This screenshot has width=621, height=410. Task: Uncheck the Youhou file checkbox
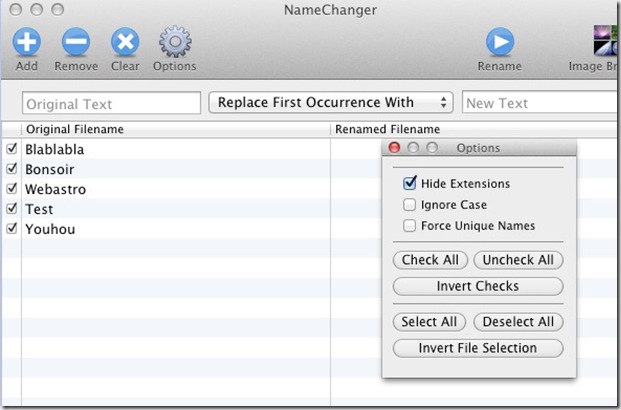pyautogui.click(x=12, y=228)
